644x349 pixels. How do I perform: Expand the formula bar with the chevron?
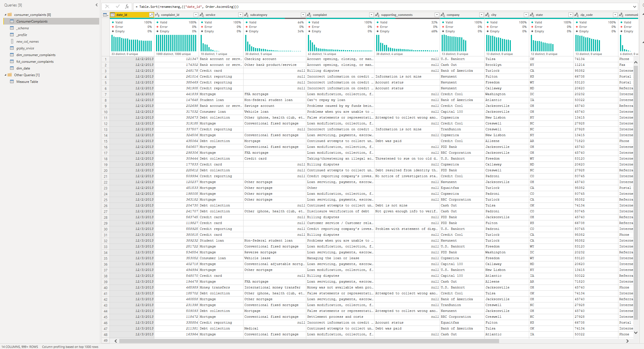click(x=635, y=7)
